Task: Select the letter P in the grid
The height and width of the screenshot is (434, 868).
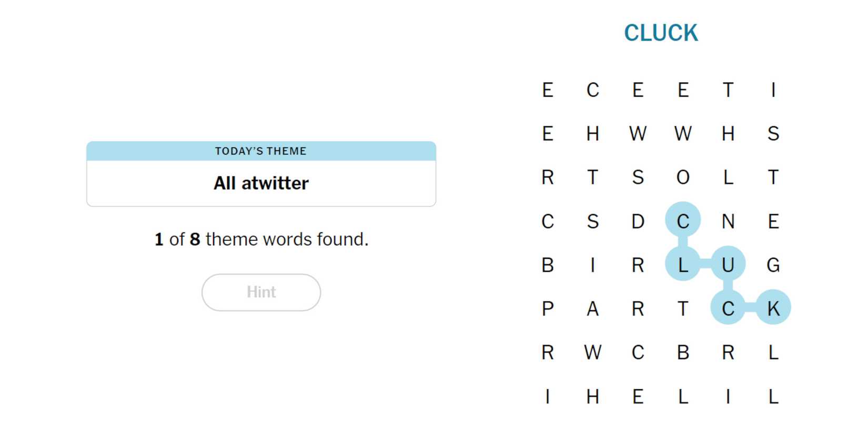Action: (548, 309)
